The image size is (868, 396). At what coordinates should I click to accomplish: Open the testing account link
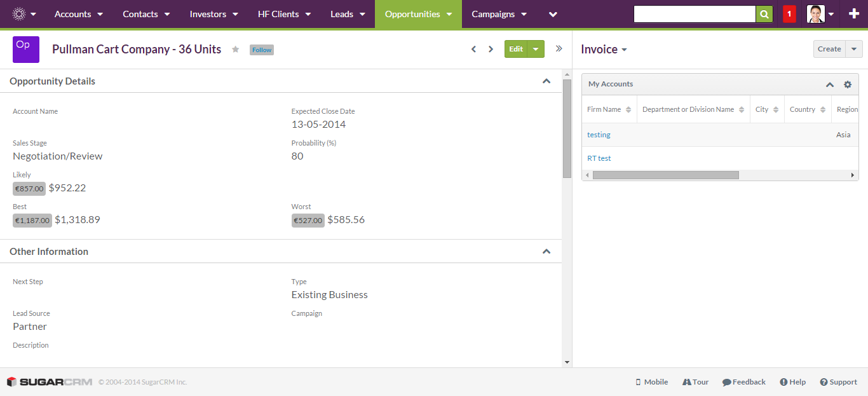(599, 135)
